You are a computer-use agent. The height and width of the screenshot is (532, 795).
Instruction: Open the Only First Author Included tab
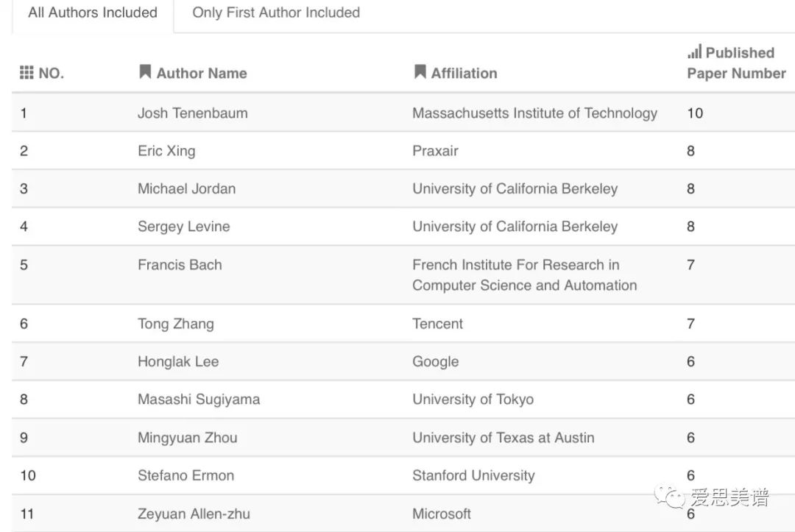(x=276, y=13)
